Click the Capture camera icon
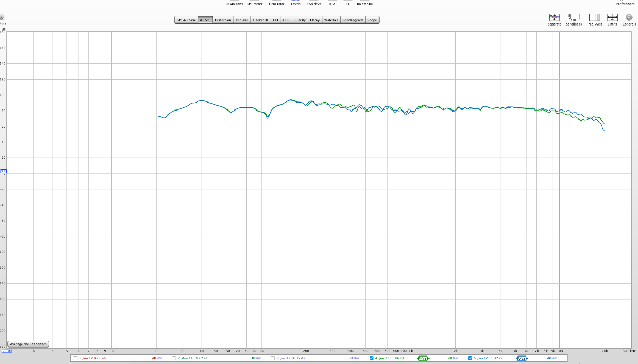This screenshot has width=638, height=364. 2,17
